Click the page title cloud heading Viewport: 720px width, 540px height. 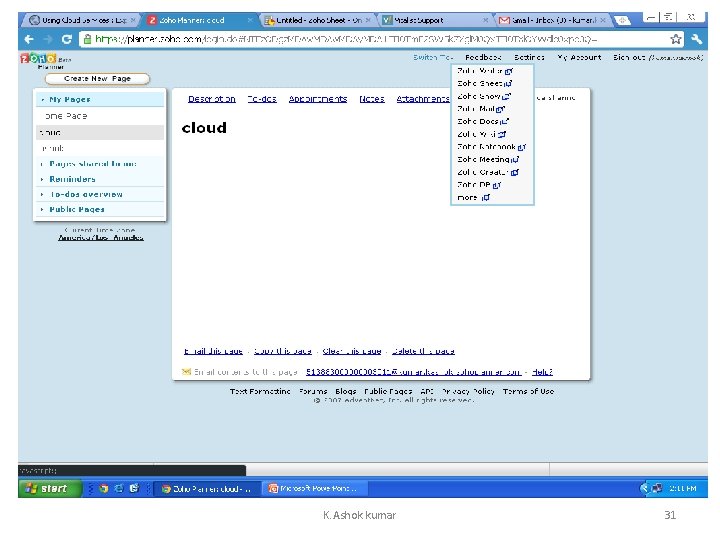[x=204, y=128]
